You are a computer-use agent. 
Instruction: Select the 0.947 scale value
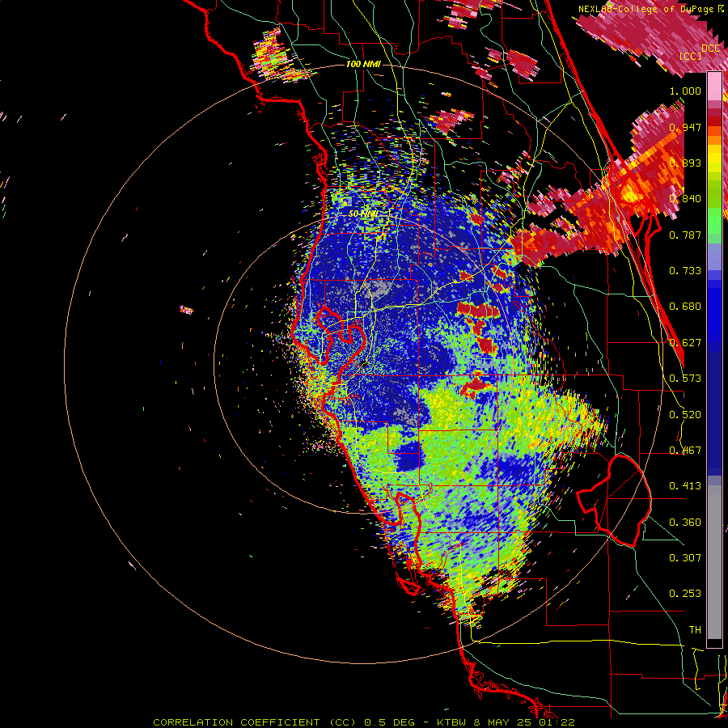point(685,127)
